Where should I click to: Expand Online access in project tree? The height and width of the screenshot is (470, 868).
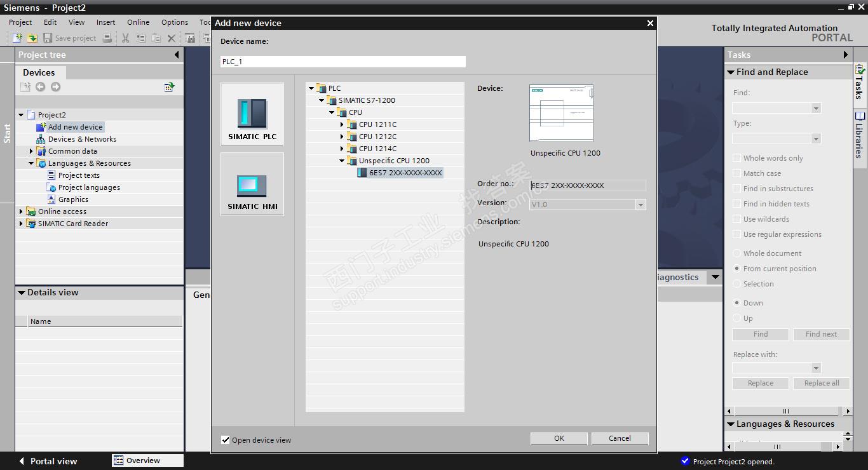pos(21,211)
